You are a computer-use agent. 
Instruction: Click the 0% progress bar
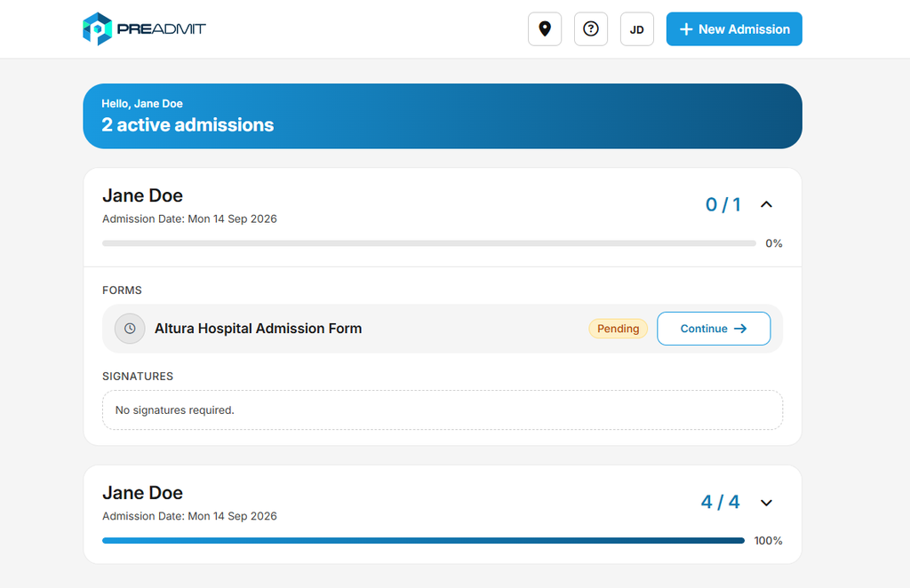(429, 243)
